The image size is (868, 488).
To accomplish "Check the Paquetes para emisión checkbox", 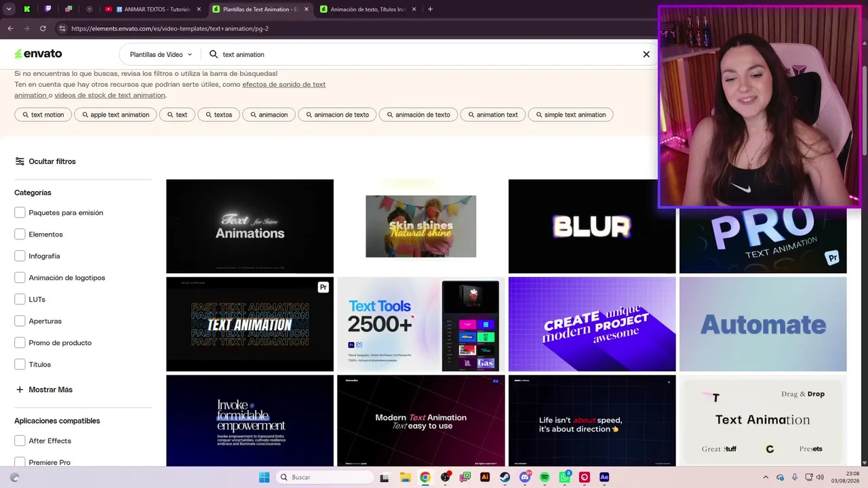I will coord(20,213).
